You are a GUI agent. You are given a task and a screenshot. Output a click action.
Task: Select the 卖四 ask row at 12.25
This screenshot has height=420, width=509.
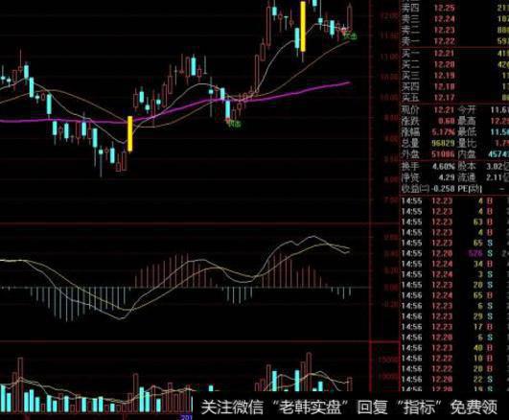coord(454,8)
